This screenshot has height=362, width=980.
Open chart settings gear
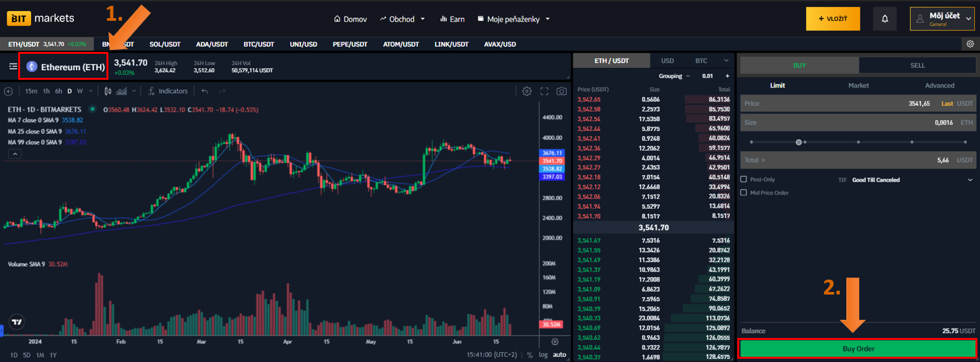pos(527,91)
